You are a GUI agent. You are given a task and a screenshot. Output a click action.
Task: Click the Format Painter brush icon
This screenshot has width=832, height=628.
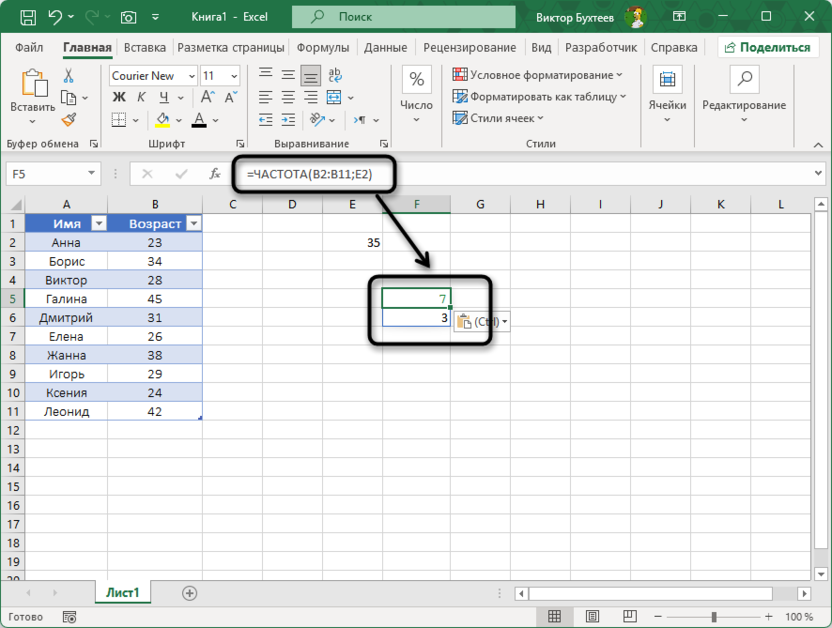click(69, 119)
